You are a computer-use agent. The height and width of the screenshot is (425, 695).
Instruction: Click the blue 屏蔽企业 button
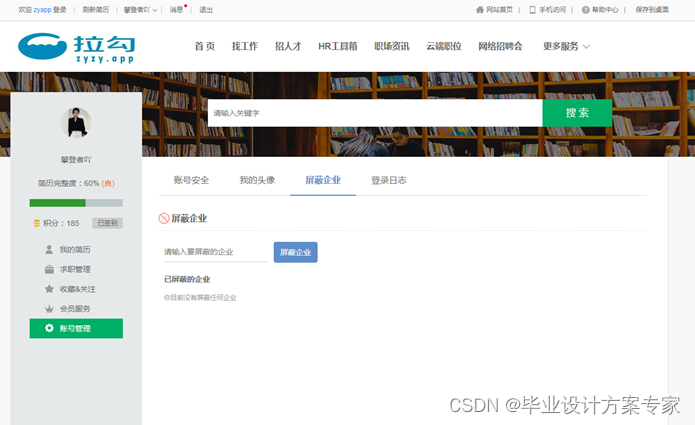(296, 252)
